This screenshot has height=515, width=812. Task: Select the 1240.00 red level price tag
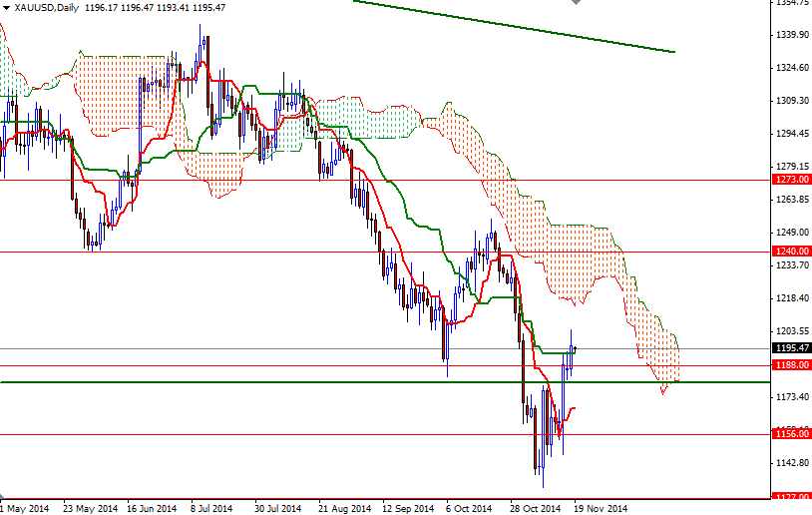click(x=792, y=252)
